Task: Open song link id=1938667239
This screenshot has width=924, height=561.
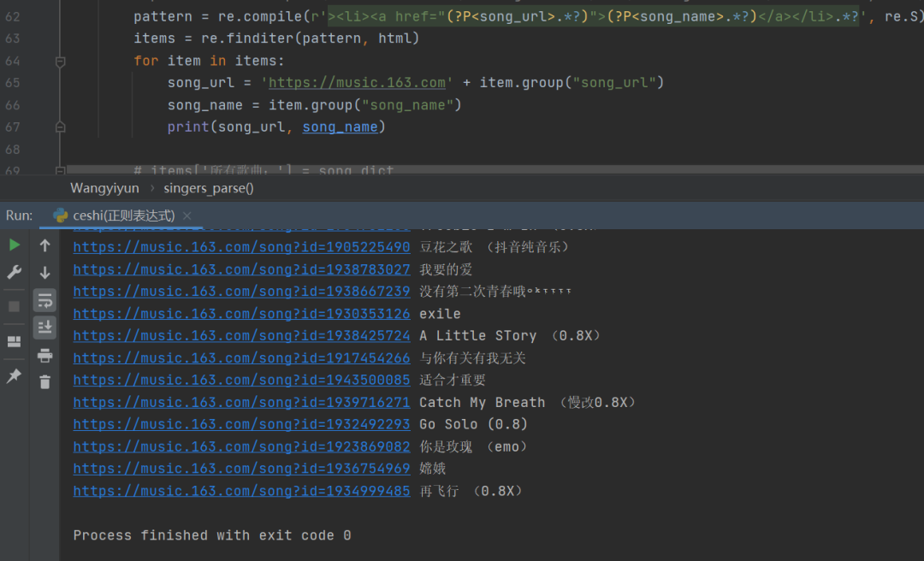Action: 241,291
